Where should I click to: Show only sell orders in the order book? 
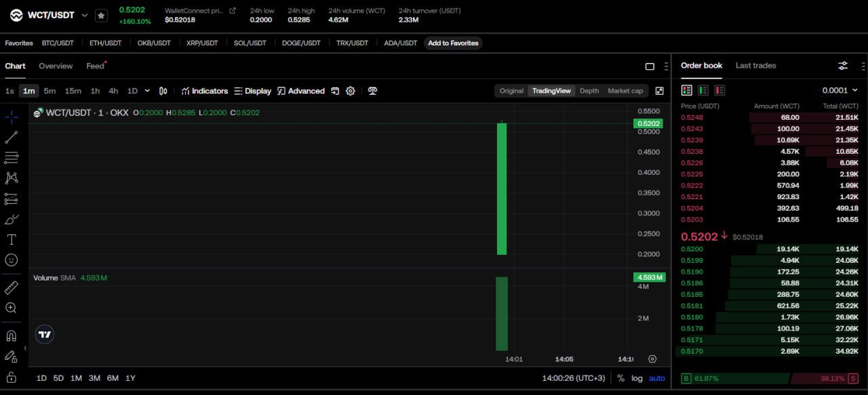pyautogui.click(x=719, y=90)
